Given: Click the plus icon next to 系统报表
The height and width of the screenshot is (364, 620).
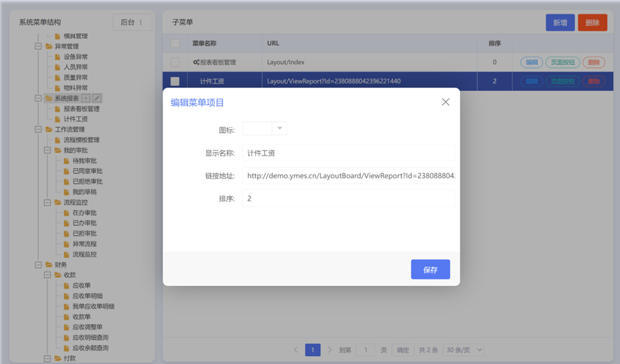Looking at the screenshot, I should tap(86, 98).
